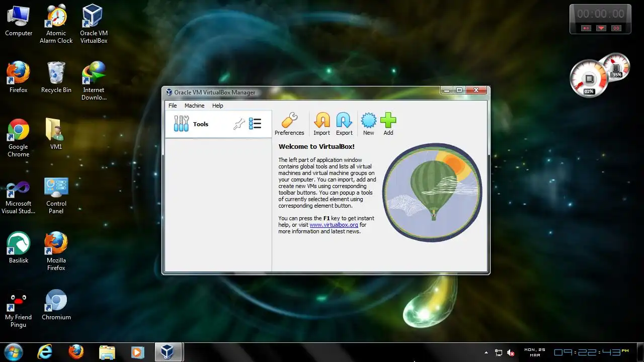Viewport: 644px width, 362px height.
Task: Click the Import appliance icon
Action: pyautogui.click(x=321, y=124)
